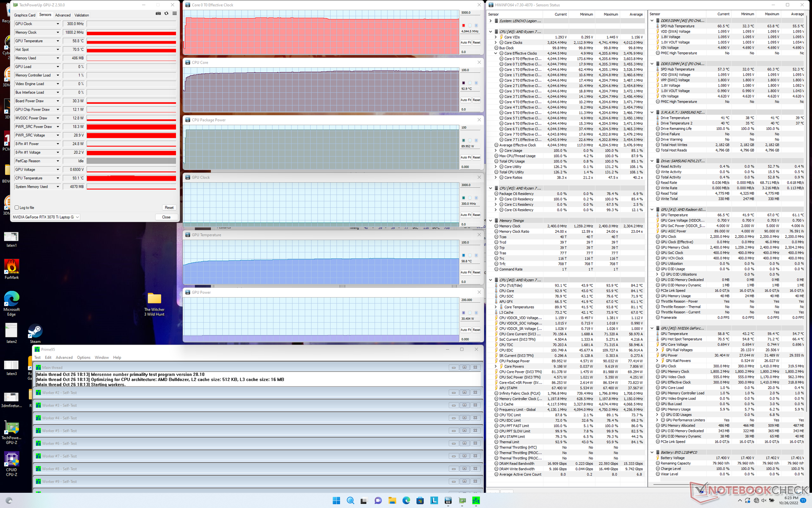Minimize Worker #5 Self-Test child window
Screen dimensions: 812x508
pos(454,431)
